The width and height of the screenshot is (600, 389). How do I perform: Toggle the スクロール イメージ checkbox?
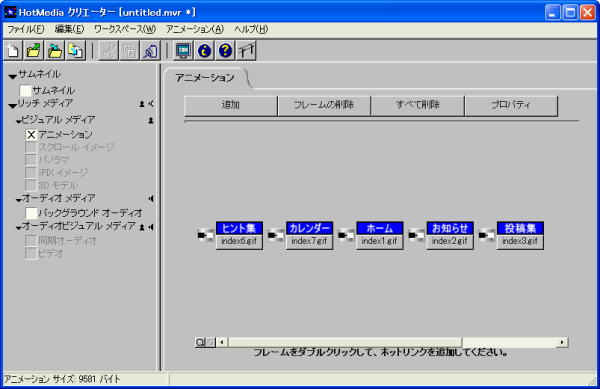click(31, 147)
